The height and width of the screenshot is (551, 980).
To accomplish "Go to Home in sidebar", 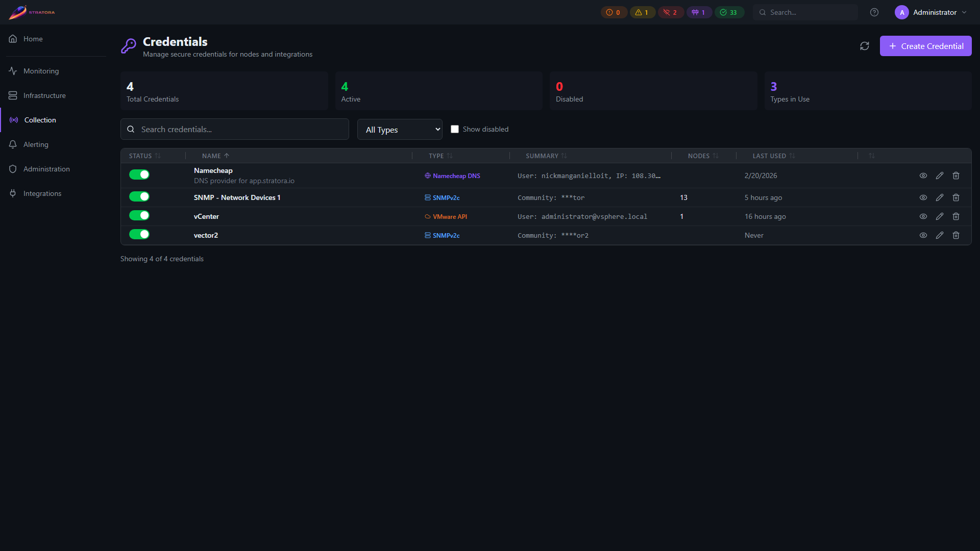I will [33, 39].
